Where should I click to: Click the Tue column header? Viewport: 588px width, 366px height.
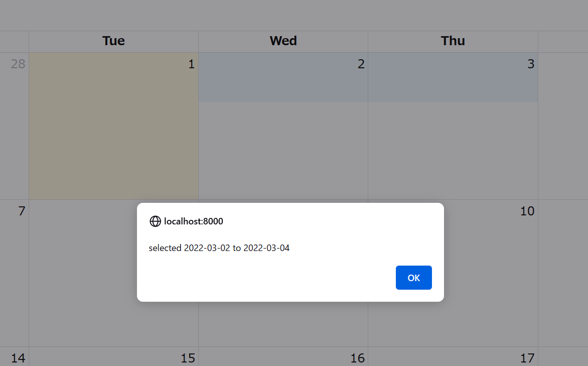click(x=113, y=41)
